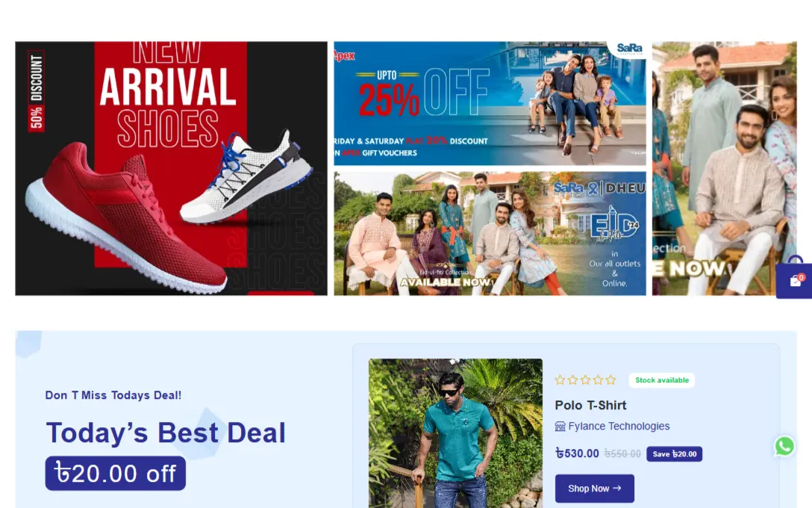Image resolution: width=812 pixels, height=508 pixels.
Task: Click the first rating star
Action: pos(560,380)
